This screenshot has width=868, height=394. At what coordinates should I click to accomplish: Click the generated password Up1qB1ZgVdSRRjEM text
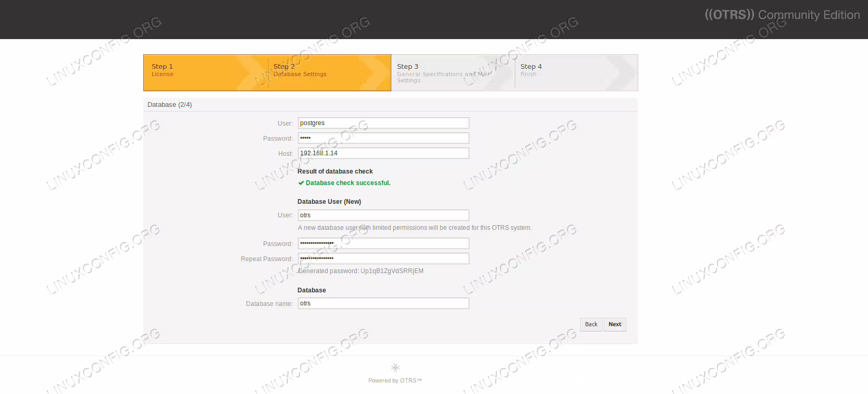[392, 271]
